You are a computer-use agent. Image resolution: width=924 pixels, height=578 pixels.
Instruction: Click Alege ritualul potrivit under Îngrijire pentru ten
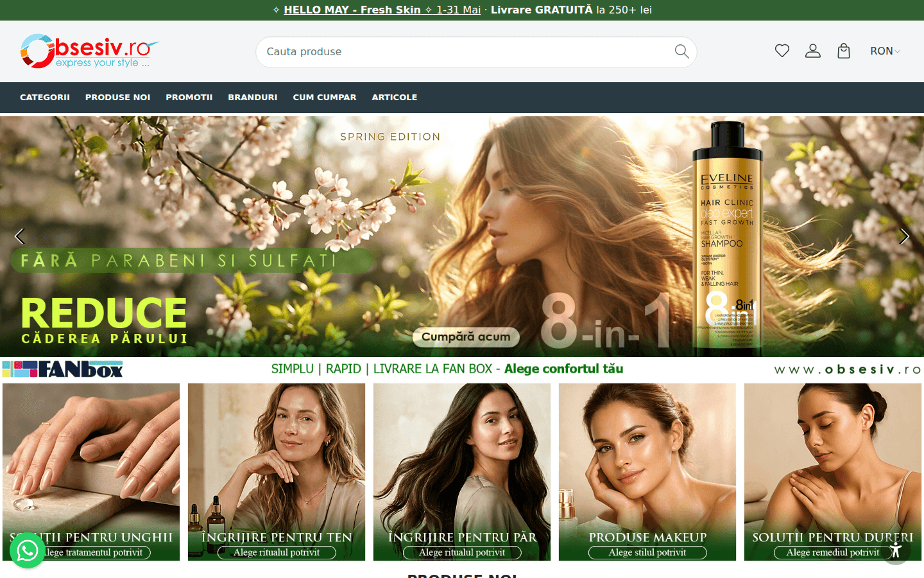tap(277, 552)
